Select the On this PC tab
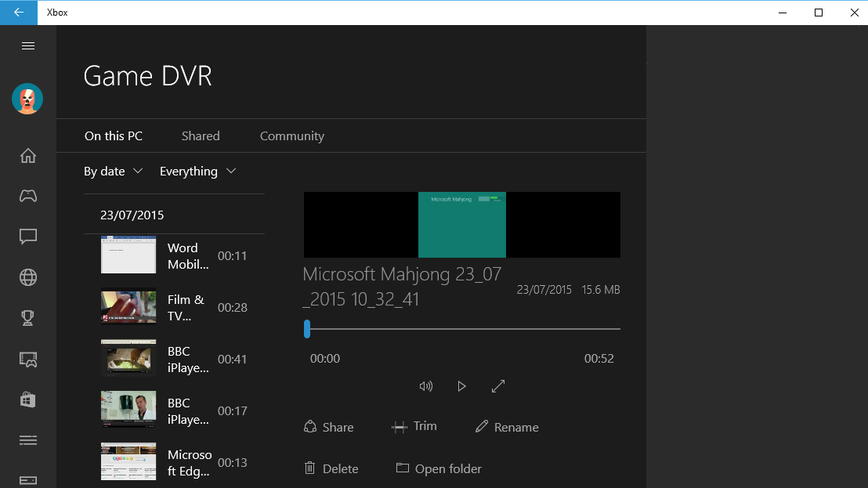 (113, 136)
